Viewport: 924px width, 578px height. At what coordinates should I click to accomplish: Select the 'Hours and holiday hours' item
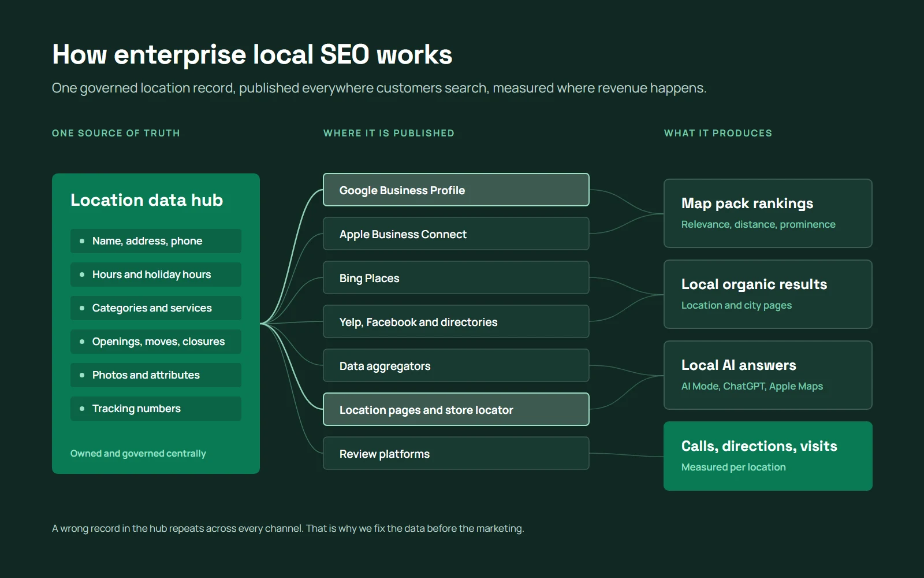[156, 275]
